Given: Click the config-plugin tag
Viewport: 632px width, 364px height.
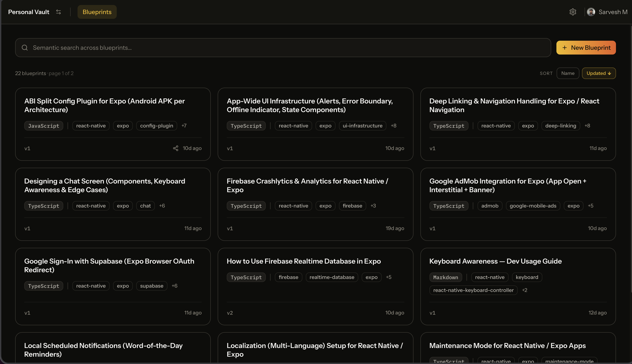Looking at the screenshot, I should pos(157,126).
